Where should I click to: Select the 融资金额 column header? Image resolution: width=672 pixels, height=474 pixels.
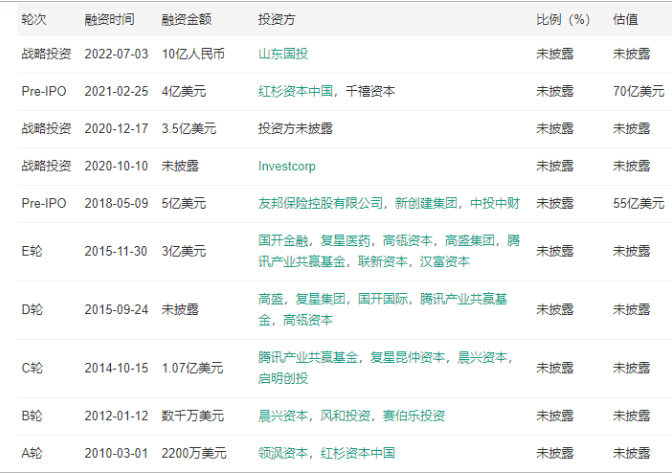point(186,19)
